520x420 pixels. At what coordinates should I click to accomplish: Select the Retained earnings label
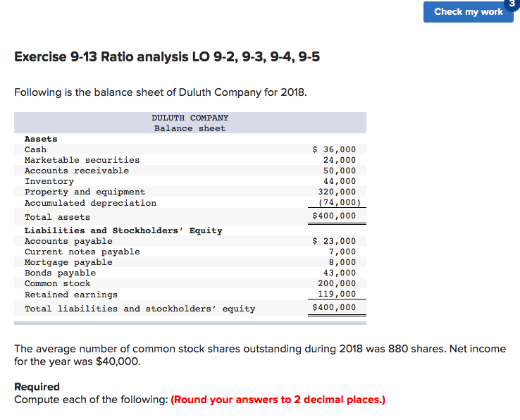71,295
